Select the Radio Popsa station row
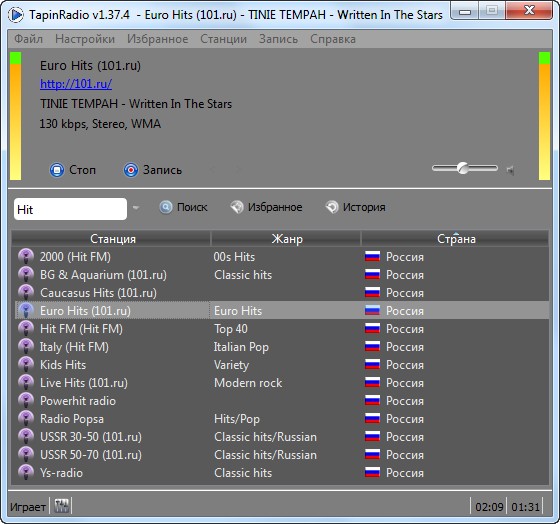This screenshot has width=560, height=524. [280, 419]
